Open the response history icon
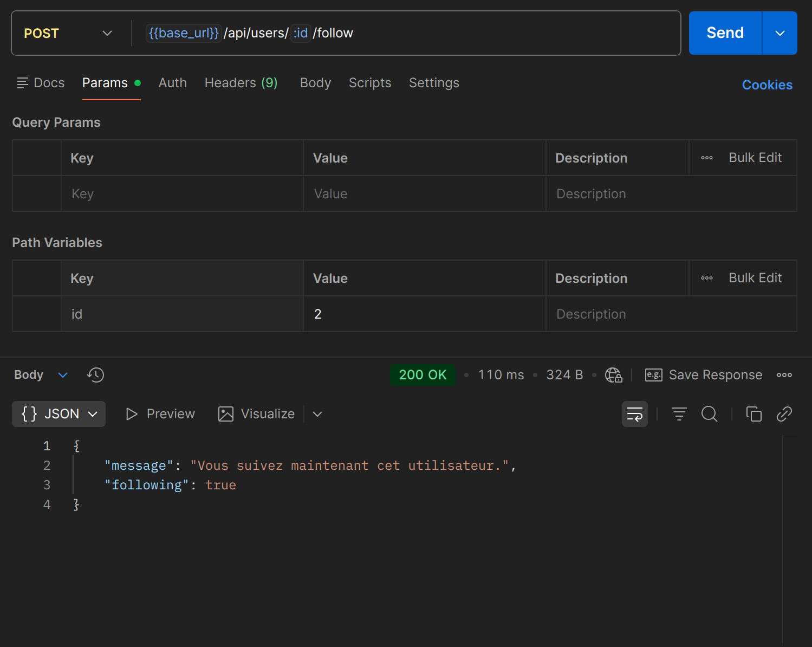This screenshot has width=812, height=647. pos(96,375)
